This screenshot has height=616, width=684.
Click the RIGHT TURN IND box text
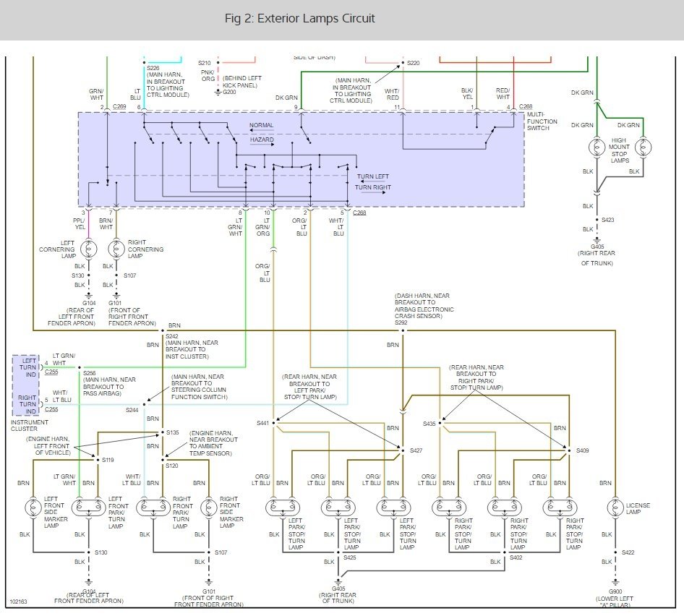click(27, 404)
